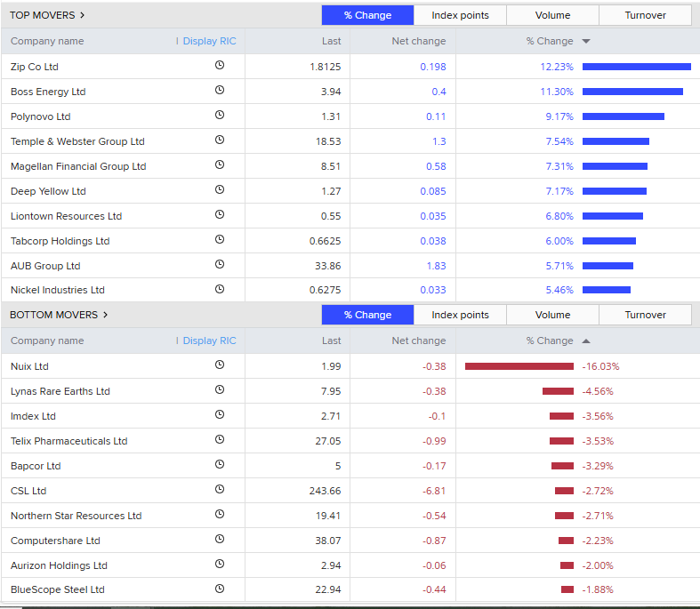Select Northern Star Resources Ltd name
This screenshot has height=609, width=700.
point(76,516)
